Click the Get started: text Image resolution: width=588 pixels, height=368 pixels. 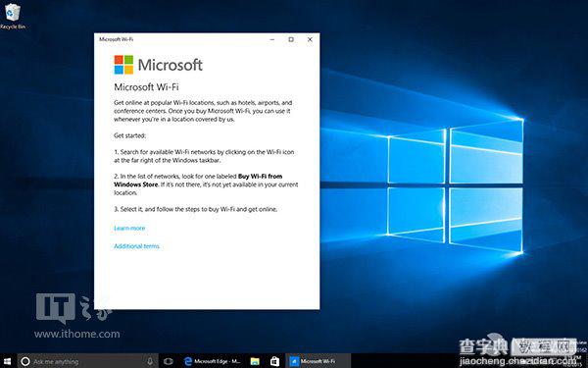(x=129, y=135)
